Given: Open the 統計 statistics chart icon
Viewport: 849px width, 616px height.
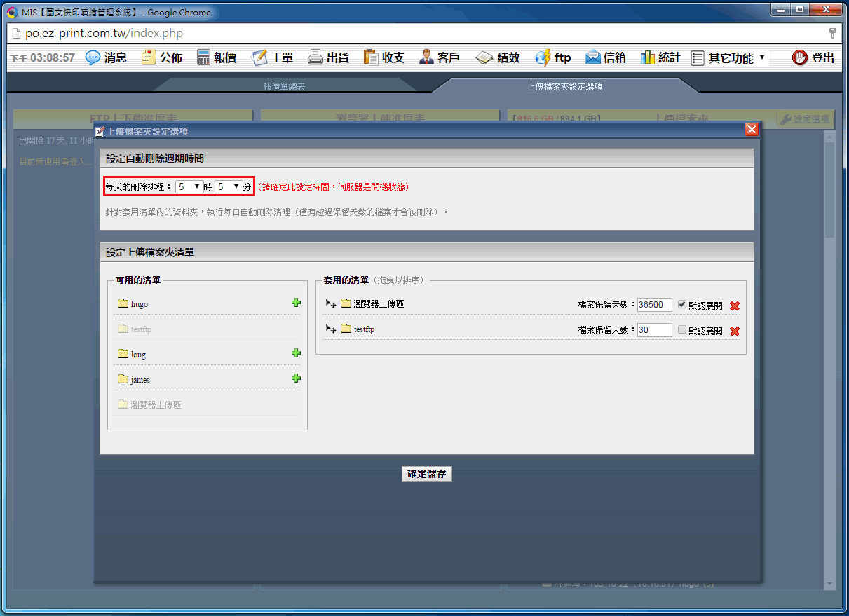Looking at the screenshot, I should [648, 57].
